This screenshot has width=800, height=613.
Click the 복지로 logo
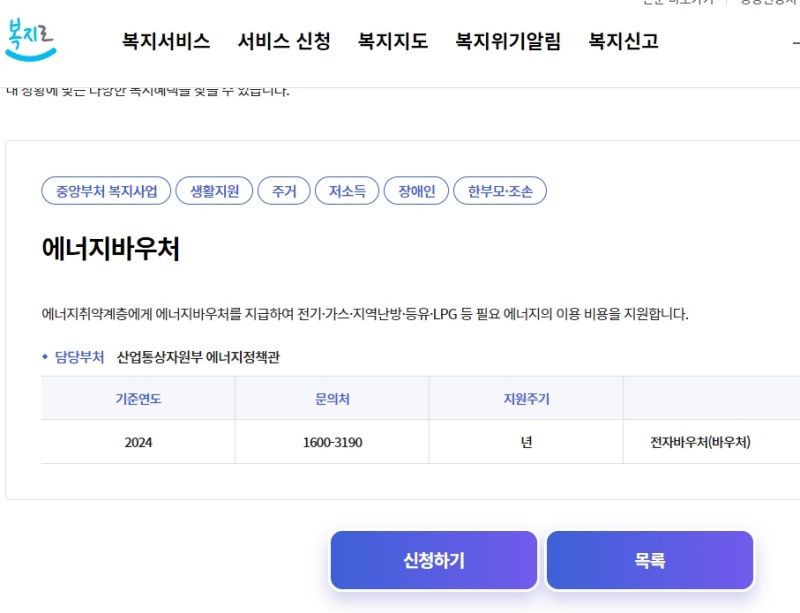pyautogui.click(x=31, y=38)
